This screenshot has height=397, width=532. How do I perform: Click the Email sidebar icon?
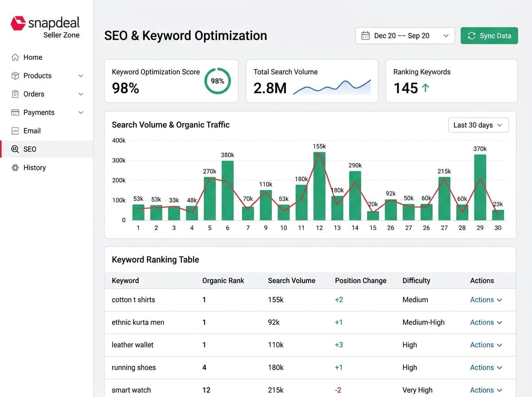click(x=15, y=131)
